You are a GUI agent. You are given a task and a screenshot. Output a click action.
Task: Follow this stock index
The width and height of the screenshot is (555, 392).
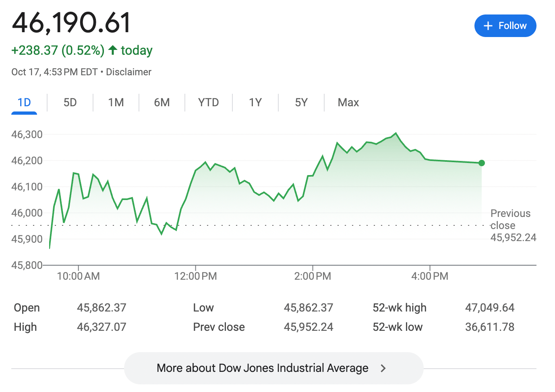(x=505, y=26)
